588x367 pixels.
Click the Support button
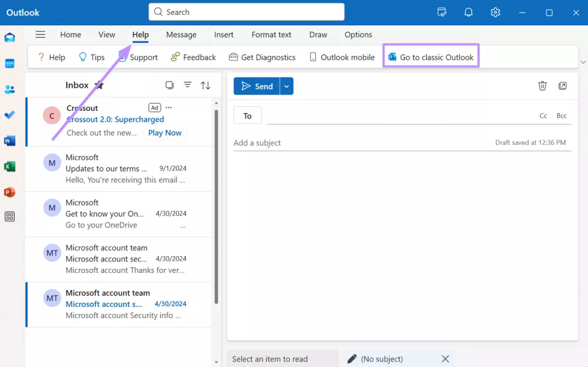138,57
